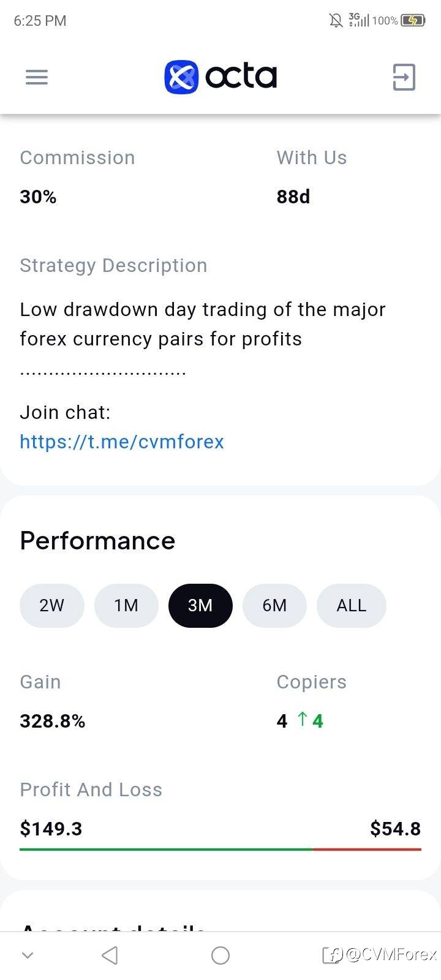The image size is (441, 980).
Task: Collapse keyboard using bottom-left chevron
Action: [28, 955]
